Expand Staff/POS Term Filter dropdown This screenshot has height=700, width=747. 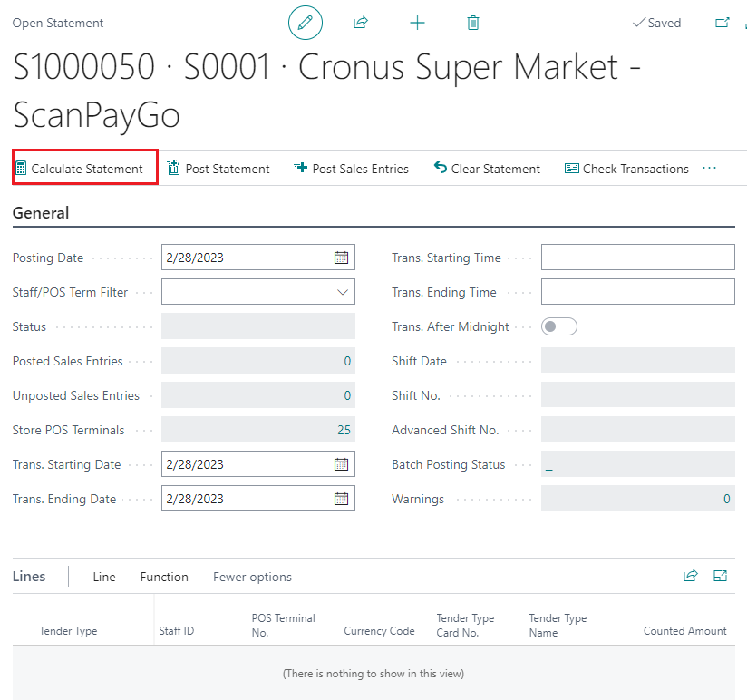343,292
